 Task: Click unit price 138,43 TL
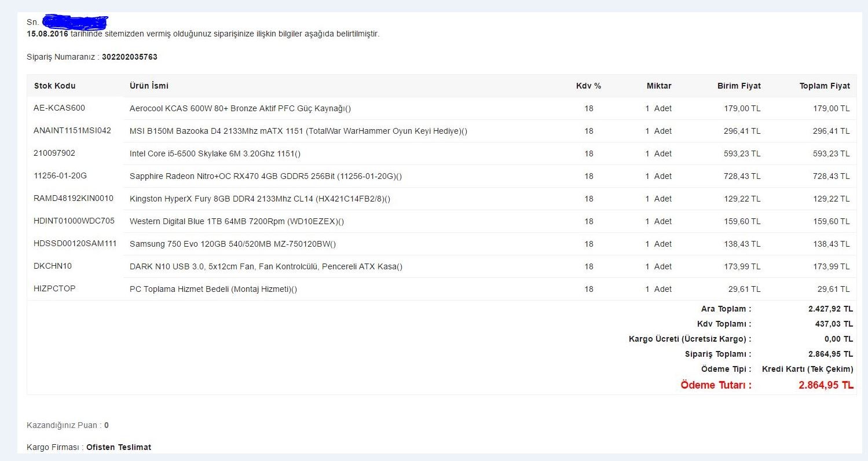pos(742,244)
